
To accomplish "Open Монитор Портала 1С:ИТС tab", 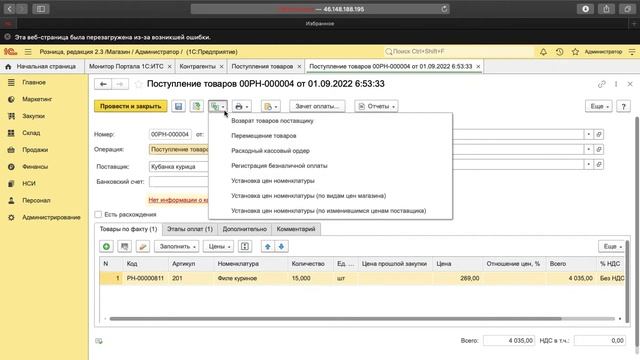I will pyautogui.click(x=126, y=67).
